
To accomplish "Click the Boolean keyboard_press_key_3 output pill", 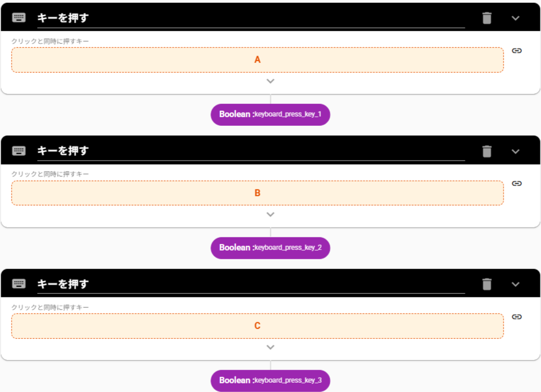I will click(270, 380).
